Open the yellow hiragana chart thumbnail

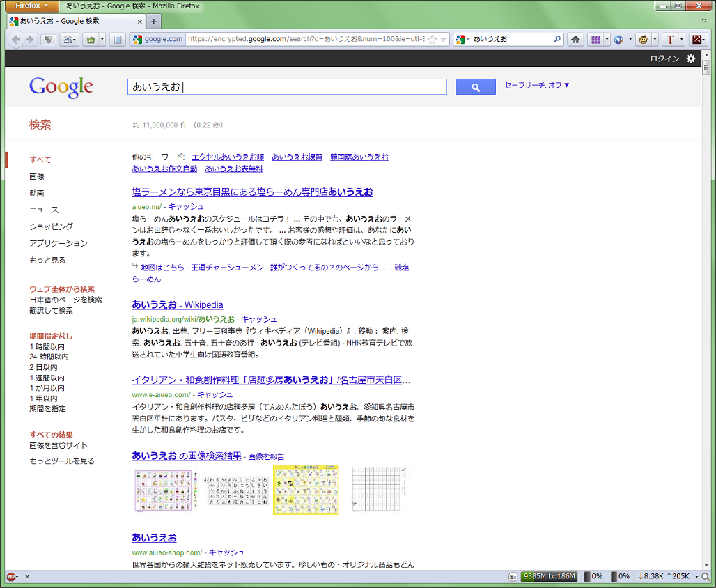(306, 490)
